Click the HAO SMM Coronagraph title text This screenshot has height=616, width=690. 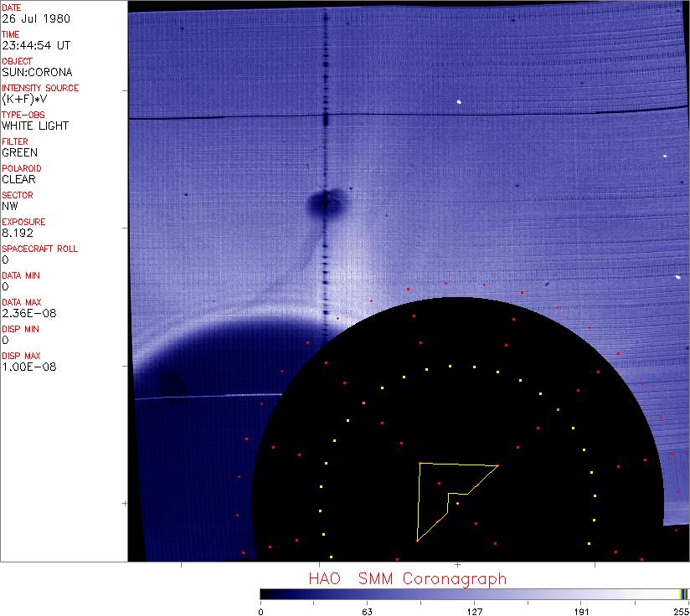[407, 578]
